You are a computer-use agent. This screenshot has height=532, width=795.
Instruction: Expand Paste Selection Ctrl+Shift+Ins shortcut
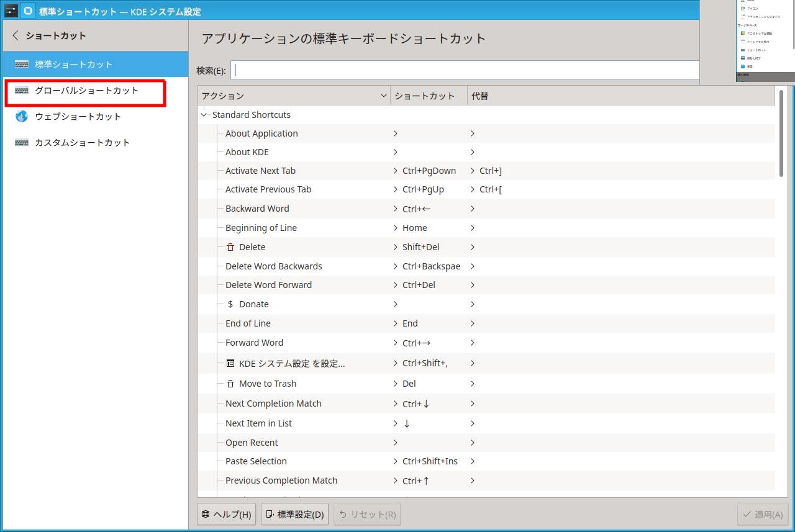coord(396,461)
